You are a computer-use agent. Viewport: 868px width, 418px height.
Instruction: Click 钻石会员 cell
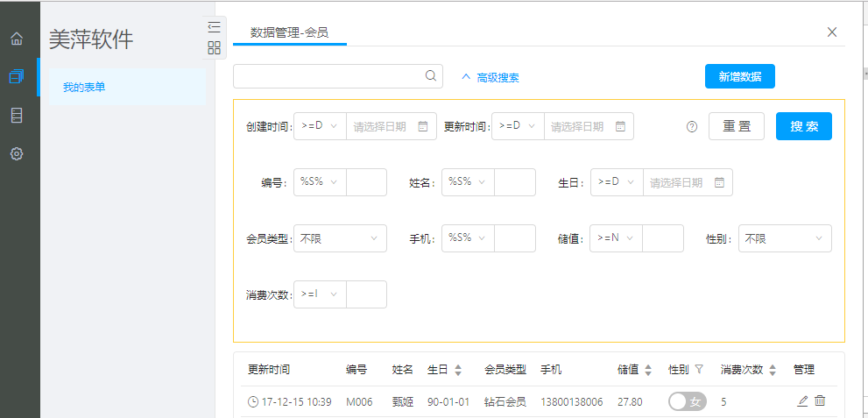(x=505, y=401)
